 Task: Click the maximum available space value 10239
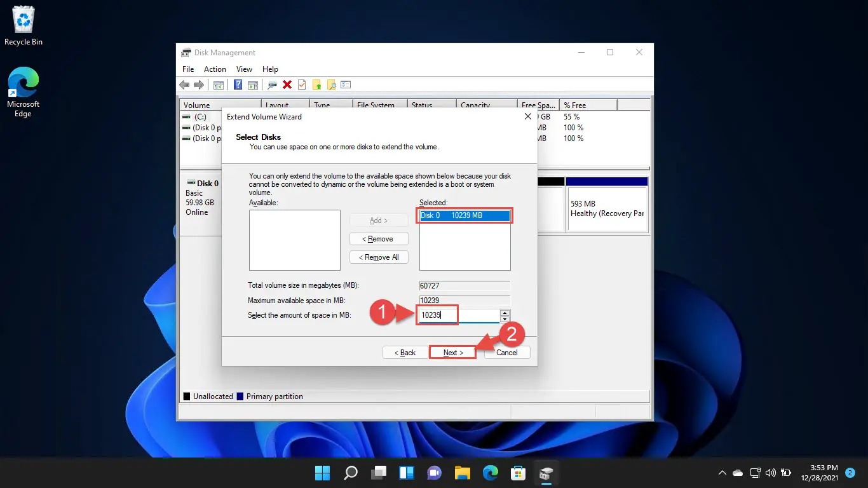(465, 301)
